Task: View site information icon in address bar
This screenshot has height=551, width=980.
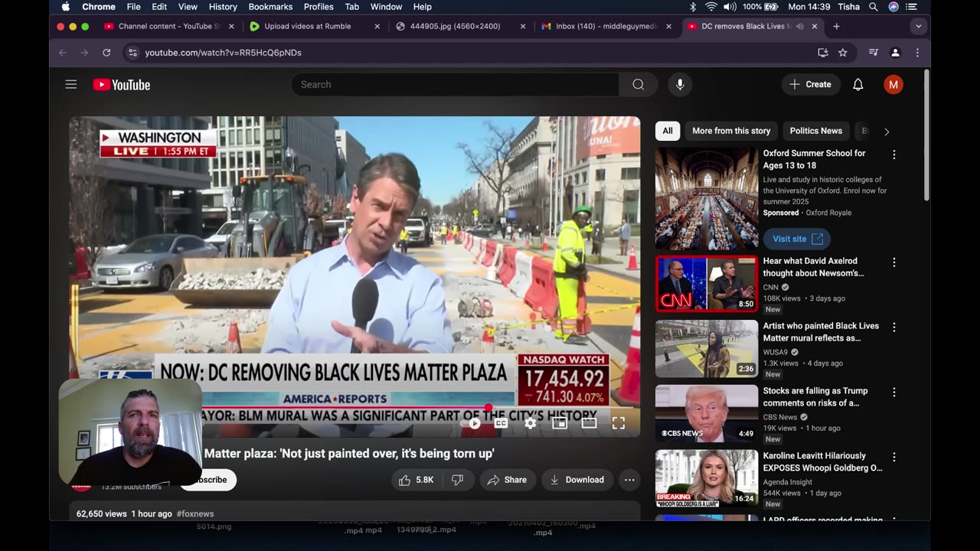Action: coord(132,53)
